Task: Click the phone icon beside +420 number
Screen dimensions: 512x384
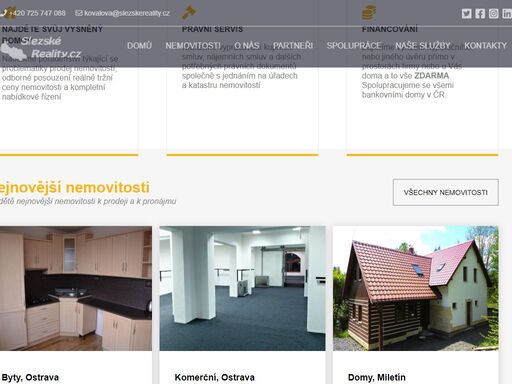Action: pyautogui.click(x=3, y=13)
